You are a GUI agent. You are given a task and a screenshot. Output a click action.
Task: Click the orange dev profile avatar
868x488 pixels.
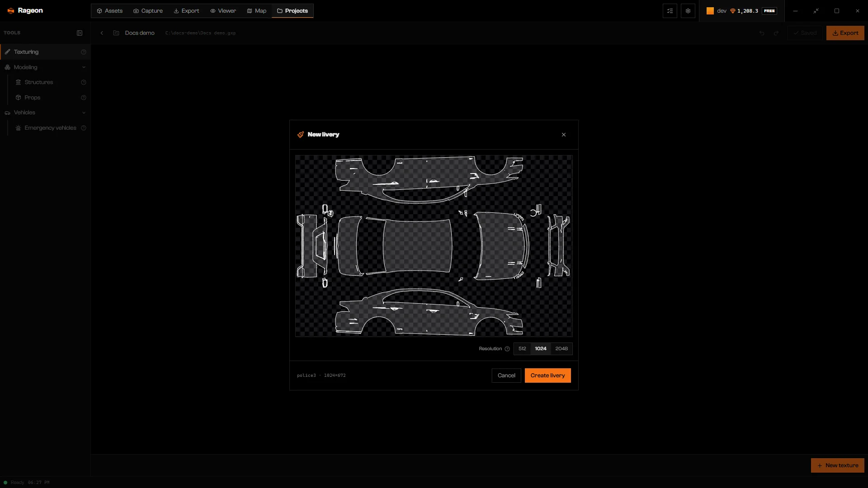710,11
